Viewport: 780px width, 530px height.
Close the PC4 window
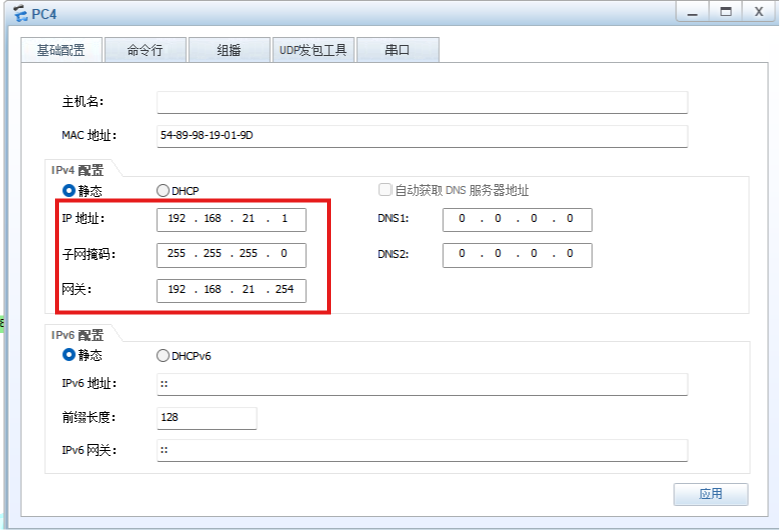pyautogui.click(x=759, y=12)
